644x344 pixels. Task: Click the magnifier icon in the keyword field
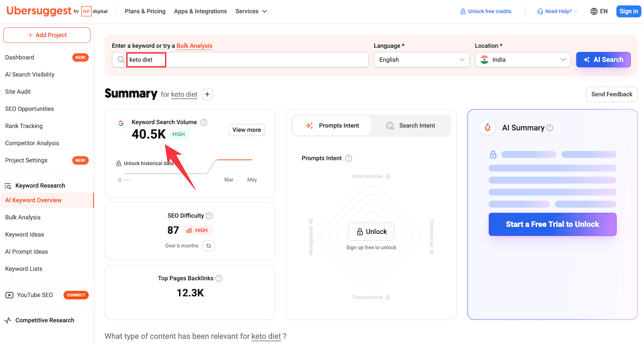click(121, 60)
